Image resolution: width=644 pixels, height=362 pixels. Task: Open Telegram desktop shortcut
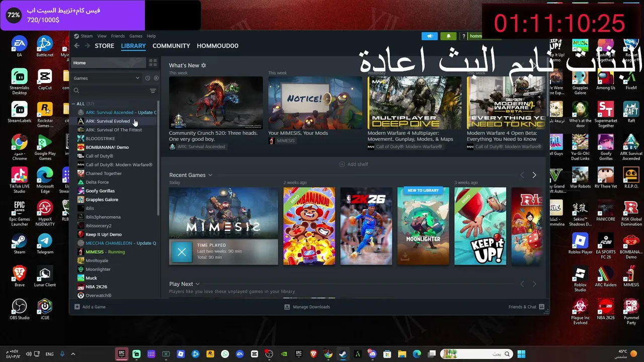[45, 244]
